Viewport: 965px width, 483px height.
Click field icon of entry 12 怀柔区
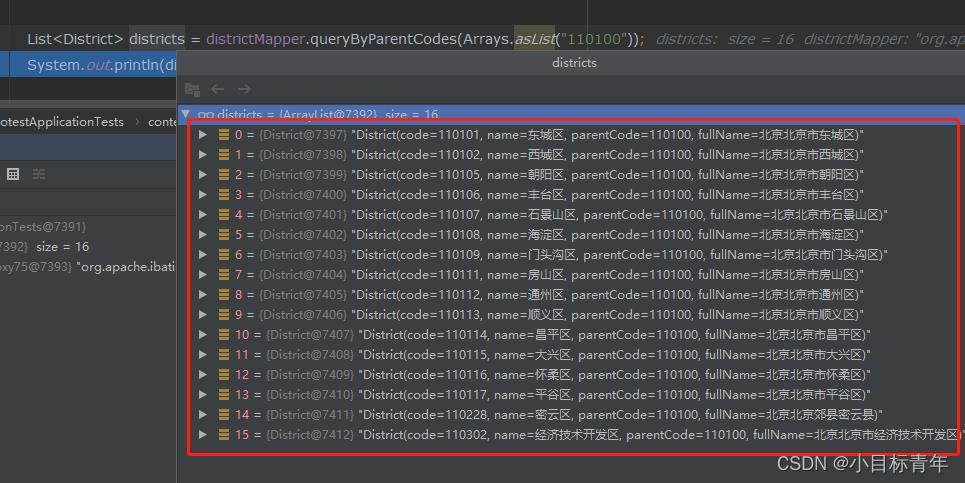pyautogui.click(x=224, y=374)
